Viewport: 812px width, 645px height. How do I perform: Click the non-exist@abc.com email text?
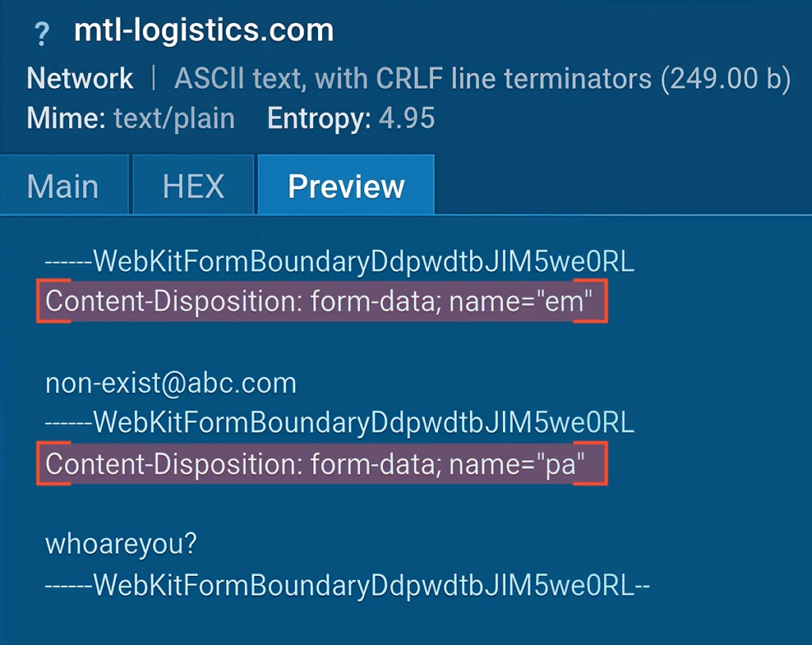point(170,383)
